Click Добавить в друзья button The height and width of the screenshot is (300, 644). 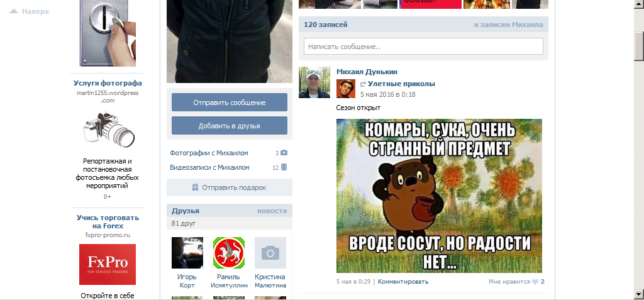pos(229,126)
